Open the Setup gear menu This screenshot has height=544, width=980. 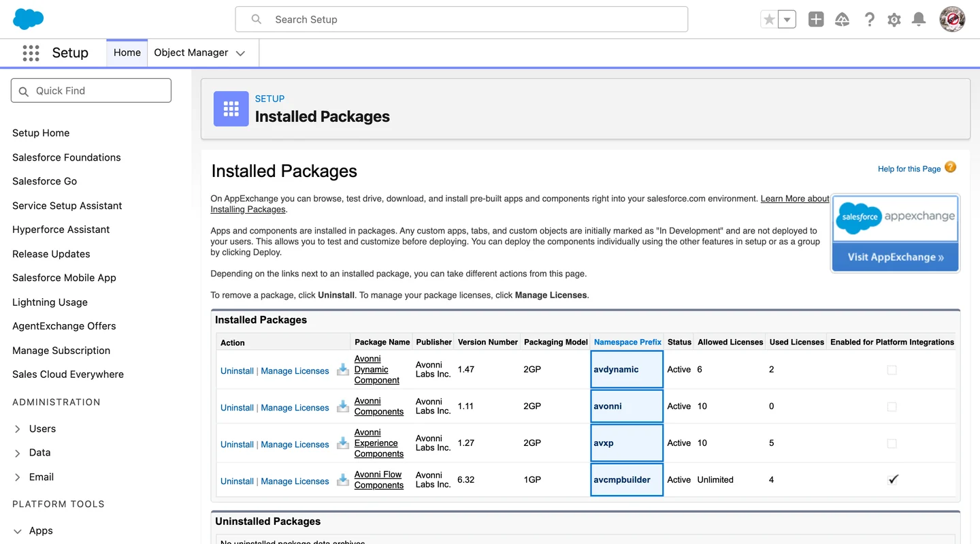(x=894, y=20)
